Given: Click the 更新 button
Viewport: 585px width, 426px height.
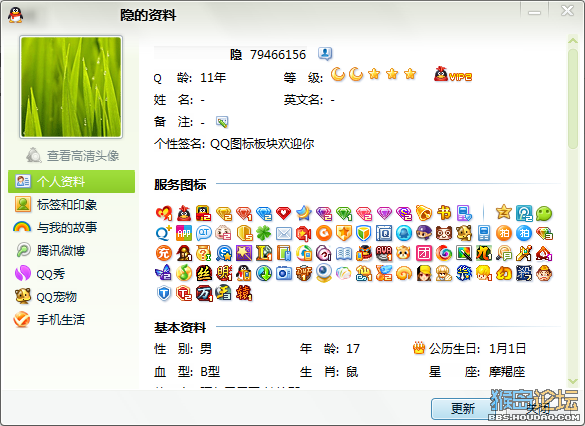Looking at the screenshot, I should [463, 409].
